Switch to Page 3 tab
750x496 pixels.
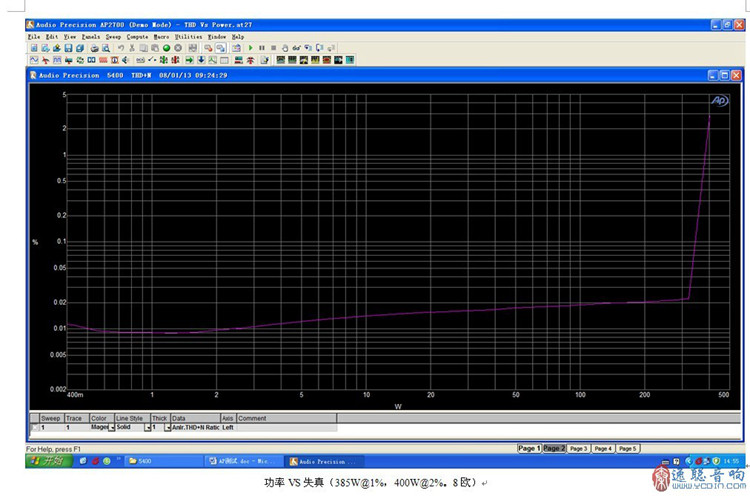tap(578, 449)
